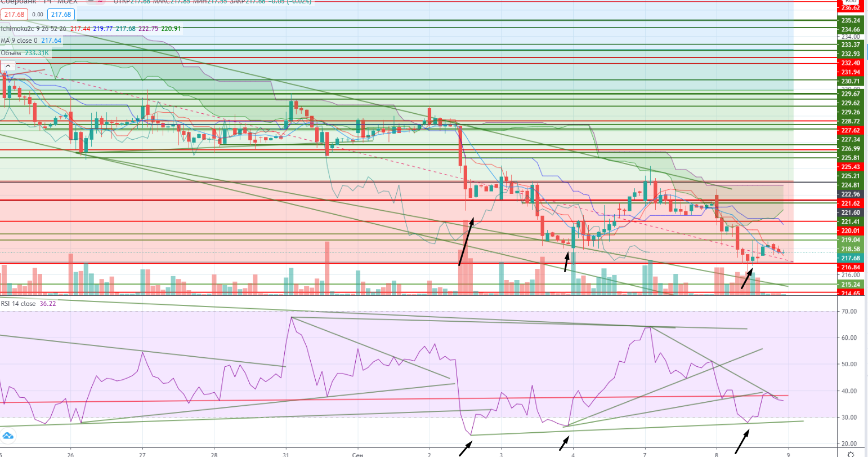The image size is (868, 457).
Task: Select the Объём volume indicator legend
Action: [11, 53]
